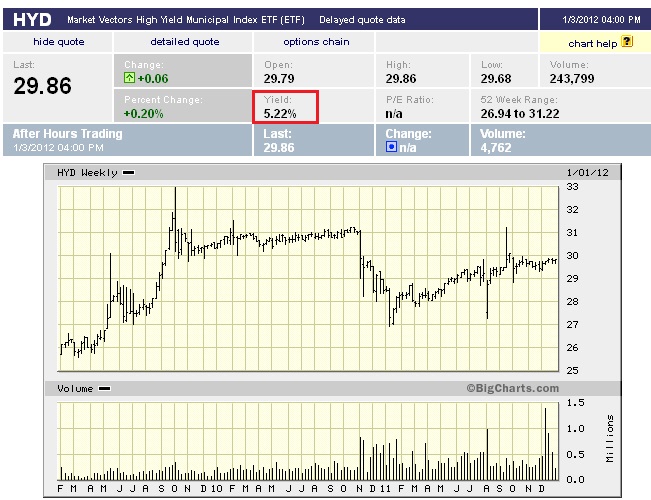This screenshot has width=651, height=500.
Task: Click the Volume value 243,799
Action: click(572, 78)
